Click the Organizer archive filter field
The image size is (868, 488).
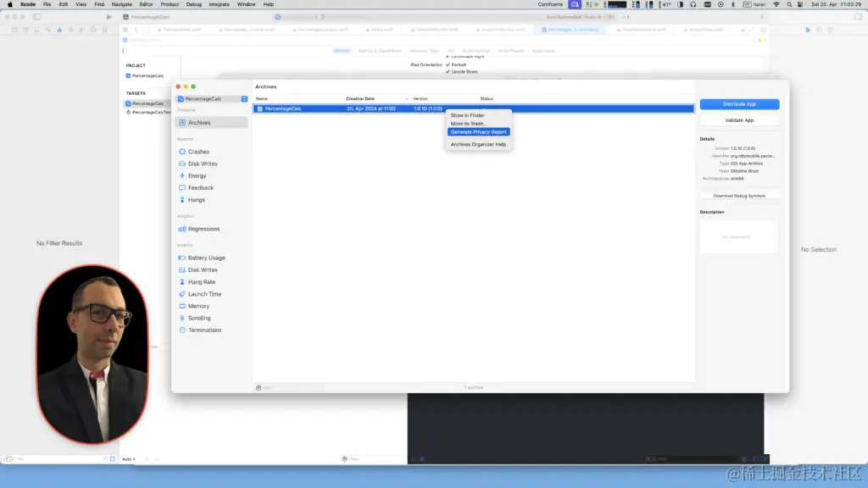coord(289,387)
